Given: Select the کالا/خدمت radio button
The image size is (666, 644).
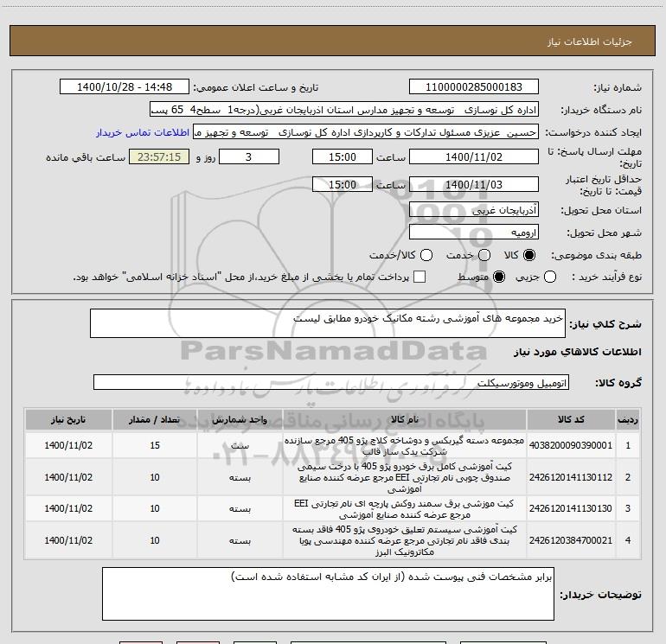Looking at the screenshot, I should coord(426,255).
